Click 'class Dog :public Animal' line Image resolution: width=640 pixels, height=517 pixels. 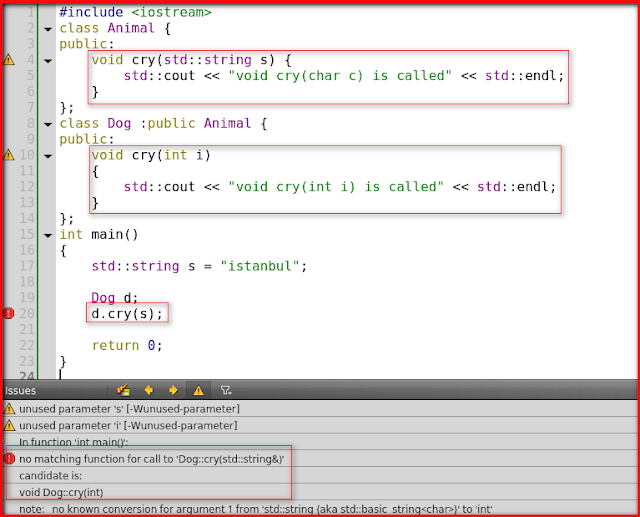coord(163,124)
